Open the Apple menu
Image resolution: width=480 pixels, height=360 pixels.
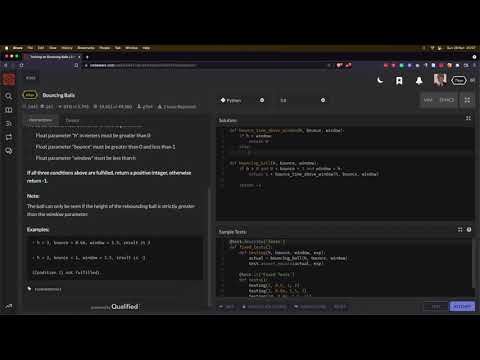(6, 48)
